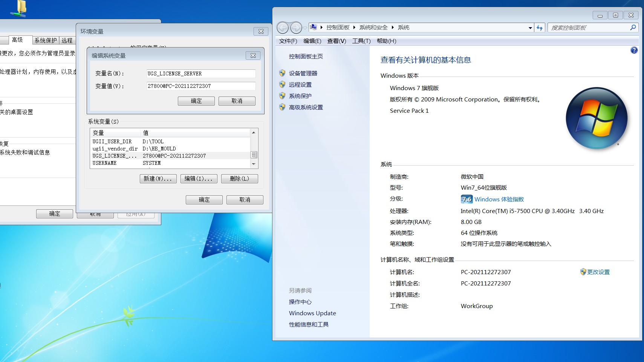
Task: Expand the address bar history dropdown
Action: coord(530,28)
